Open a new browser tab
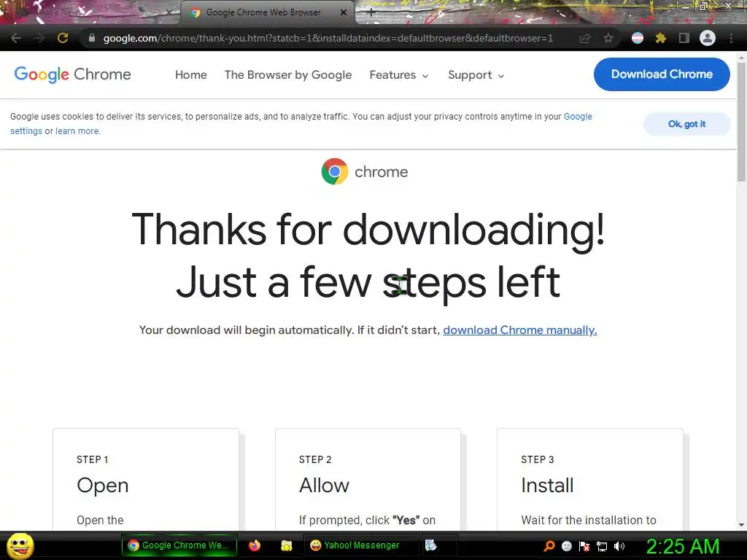 point(371,13)
